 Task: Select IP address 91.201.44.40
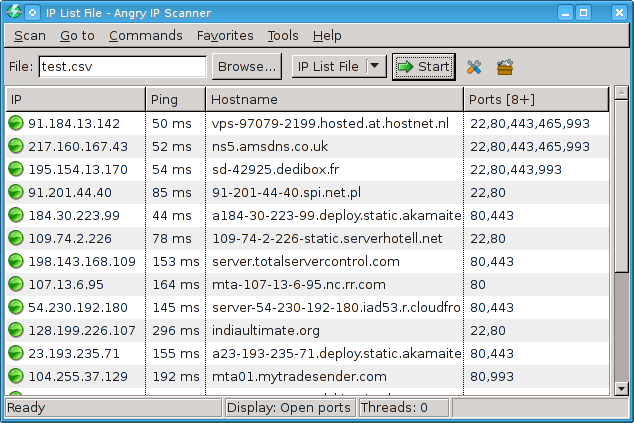(x=70, y=192)
